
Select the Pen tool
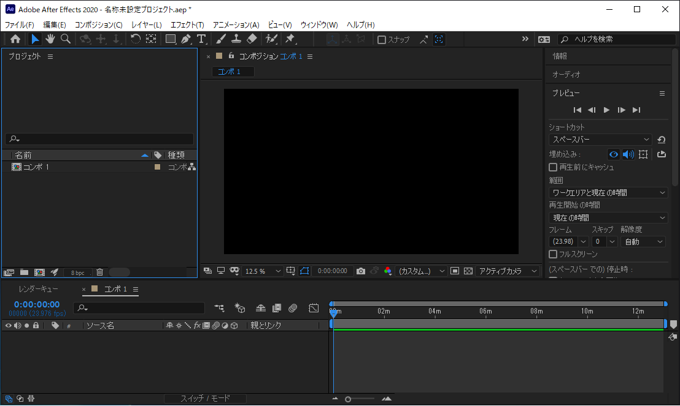(186, 39)
